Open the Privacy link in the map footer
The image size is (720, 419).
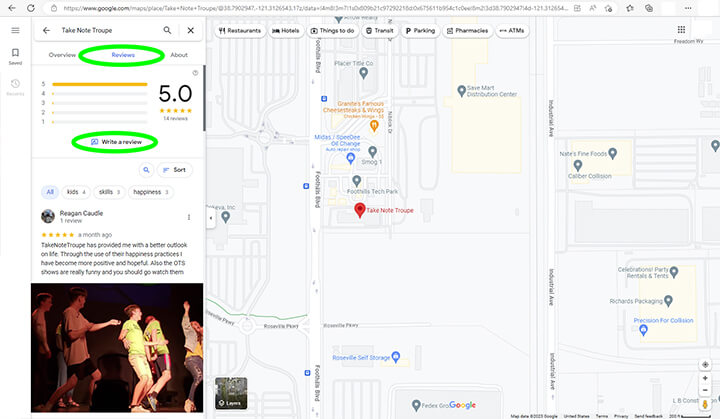click(621, 416)
